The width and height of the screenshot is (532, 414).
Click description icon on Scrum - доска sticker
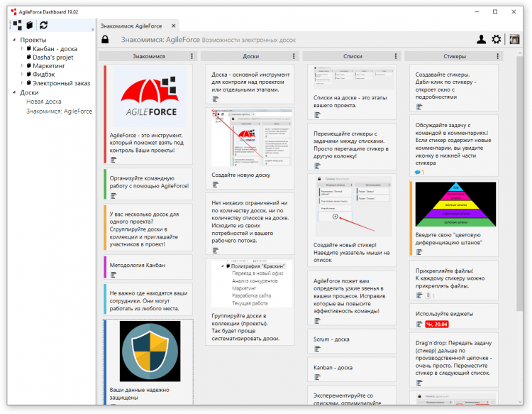point(317,349)
